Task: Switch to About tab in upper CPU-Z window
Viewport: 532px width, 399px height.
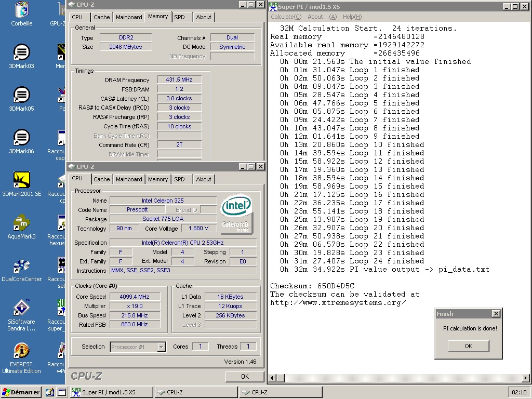Action: point(204,17)
